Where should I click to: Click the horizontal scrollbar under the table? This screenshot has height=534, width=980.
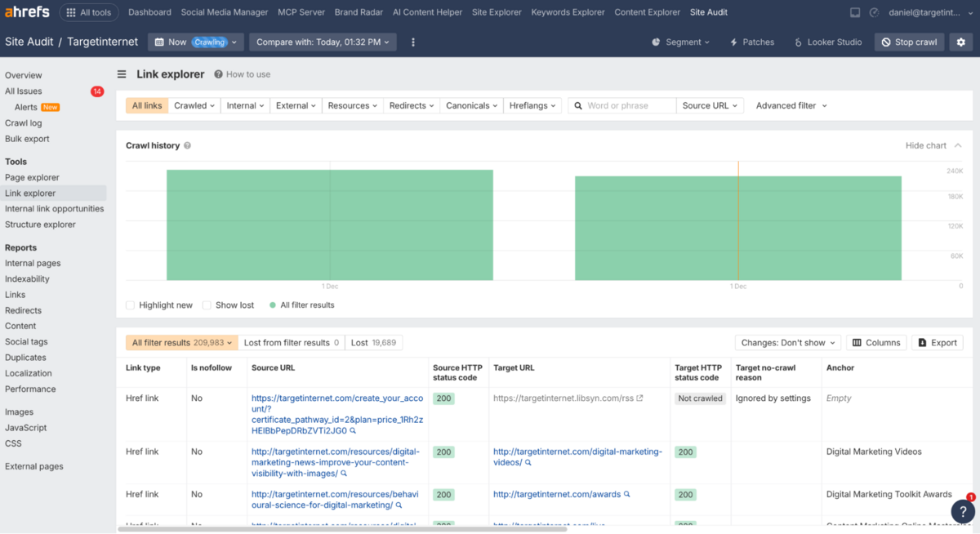342,529
